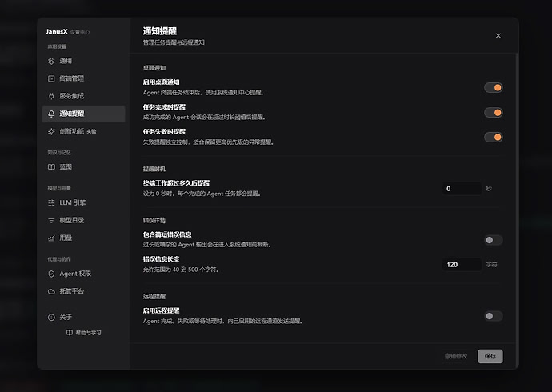Toggle the 任务完成时提醒 switch

[494, 113]
